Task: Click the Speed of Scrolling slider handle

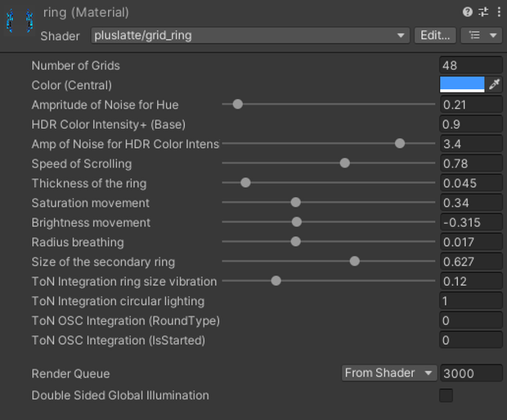Action: (x=345, y=163)
